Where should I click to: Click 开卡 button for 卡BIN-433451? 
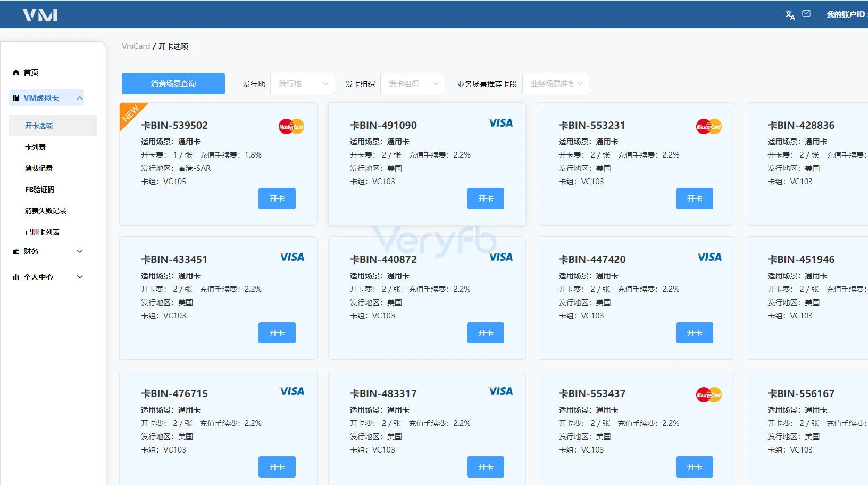click(x=277, y=333)
